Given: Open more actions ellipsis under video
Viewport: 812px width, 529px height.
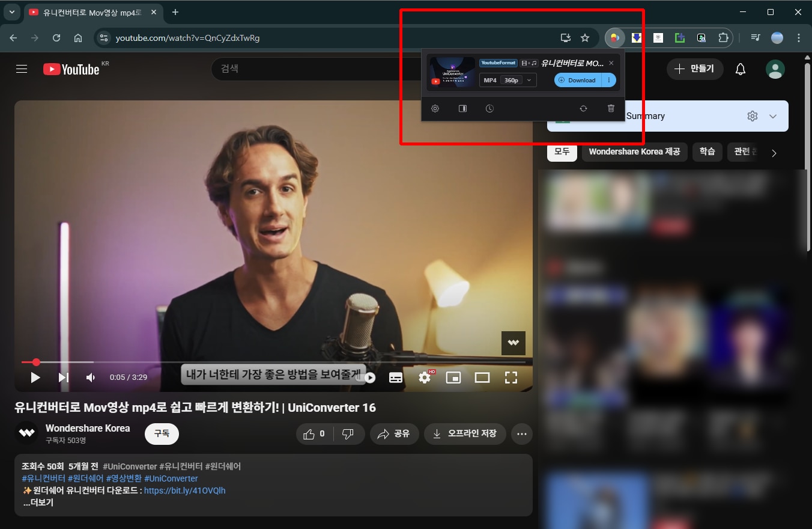Looking at the screenshot, I should click(x=521, y=433).
